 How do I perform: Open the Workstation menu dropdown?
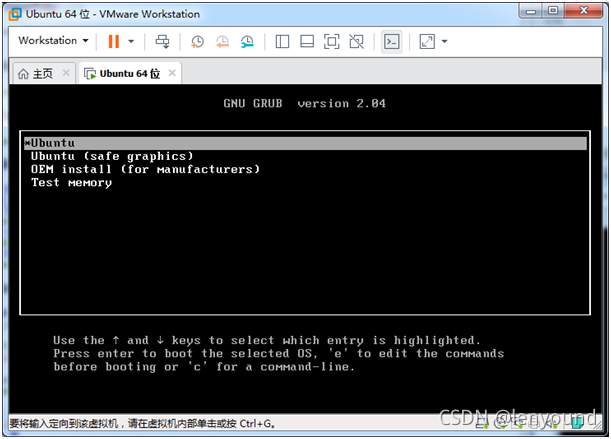click(53, 41)
